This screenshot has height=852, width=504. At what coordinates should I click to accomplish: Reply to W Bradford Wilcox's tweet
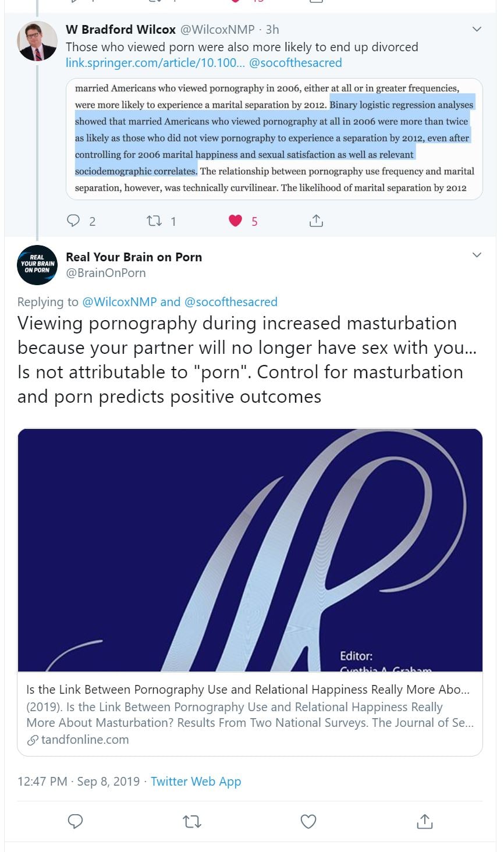point(73,221)
